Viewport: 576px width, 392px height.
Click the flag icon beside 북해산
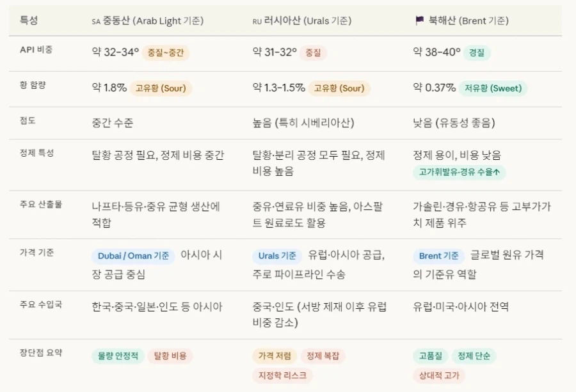click(419, 20)
